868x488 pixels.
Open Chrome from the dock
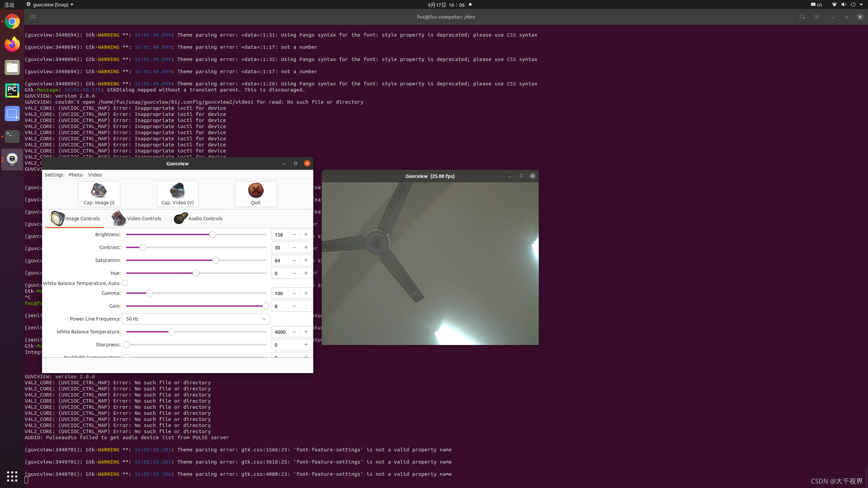[x=12, y=22]
